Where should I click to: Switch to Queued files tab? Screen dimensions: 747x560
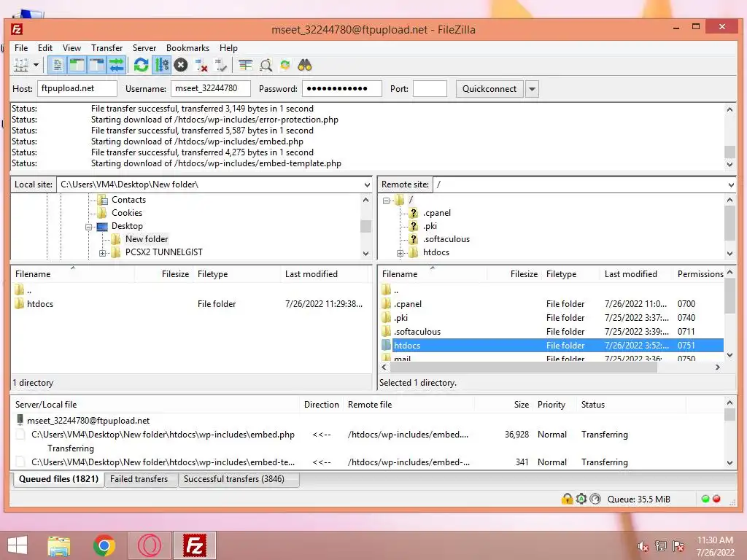click(58, 479)
